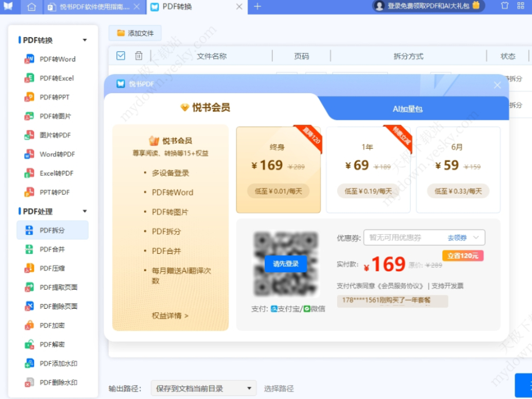Click the shirt skin icon at top right
This screenshot has height=399, width=532.
click(504, 5)
